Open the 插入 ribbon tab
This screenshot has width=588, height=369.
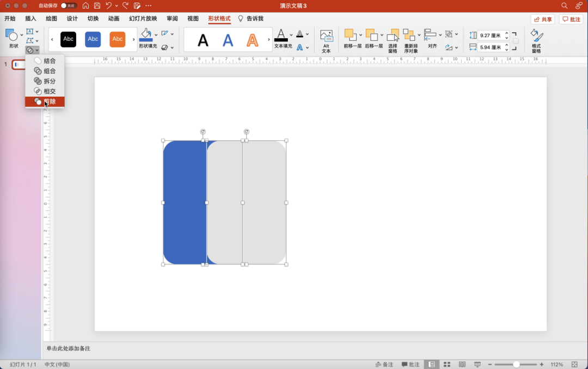pos(30,19)
